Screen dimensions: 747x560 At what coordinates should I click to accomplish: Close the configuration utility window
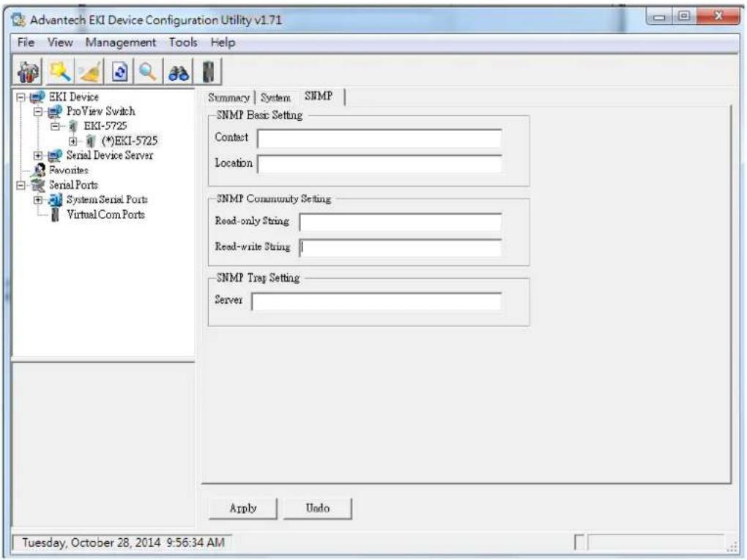pyautogui.click(x=718, y=17)
